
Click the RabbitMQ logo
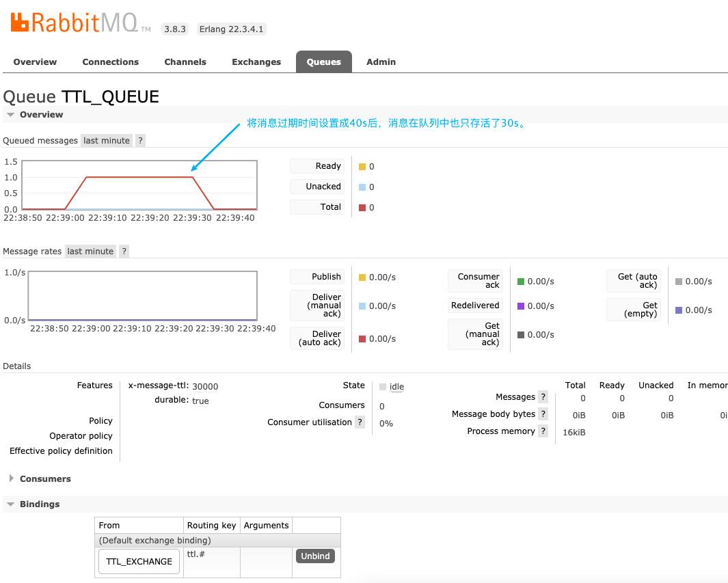coord(81,23)
